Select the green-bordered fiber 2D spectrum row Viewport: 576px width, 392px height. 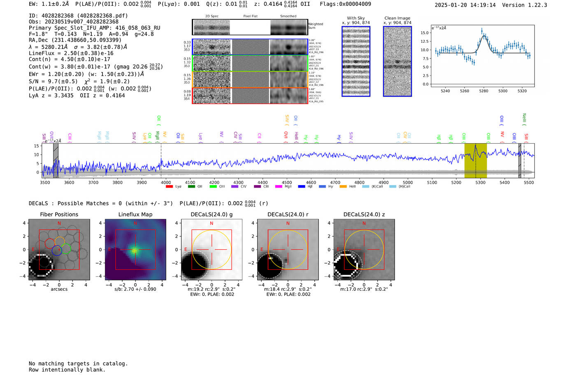pyautogui.click(x=250, y=63)
